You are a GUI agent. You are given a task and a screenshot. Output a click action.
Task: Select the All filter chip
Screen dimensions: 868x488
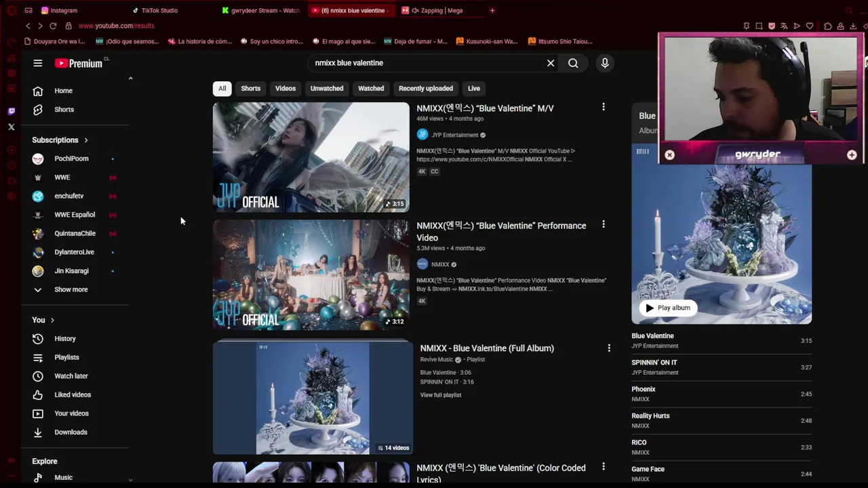click(222, 88)
